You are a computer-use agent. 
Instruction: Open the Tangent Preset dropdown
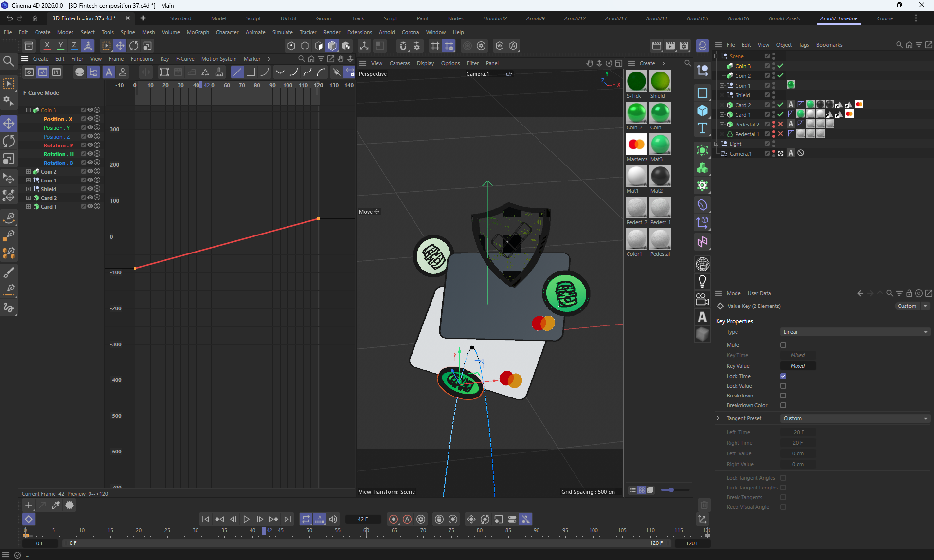click(854, 418)
